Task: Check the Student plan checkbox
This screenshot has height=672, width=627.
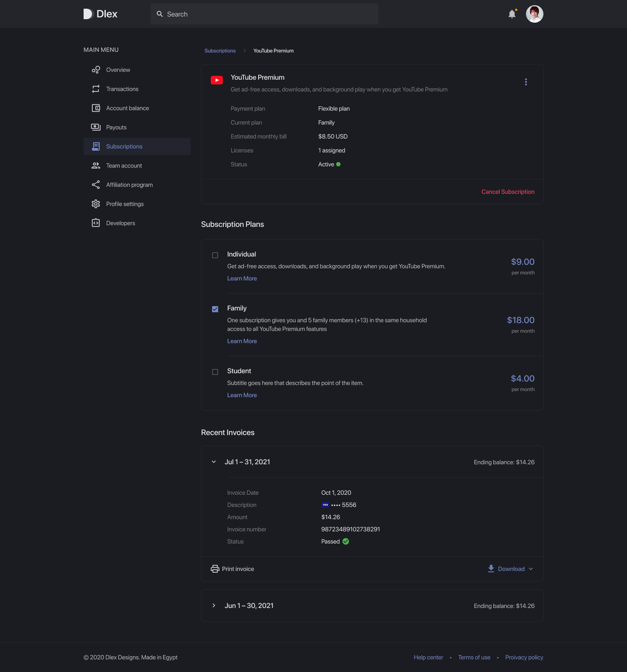Action: coord(215,372)
